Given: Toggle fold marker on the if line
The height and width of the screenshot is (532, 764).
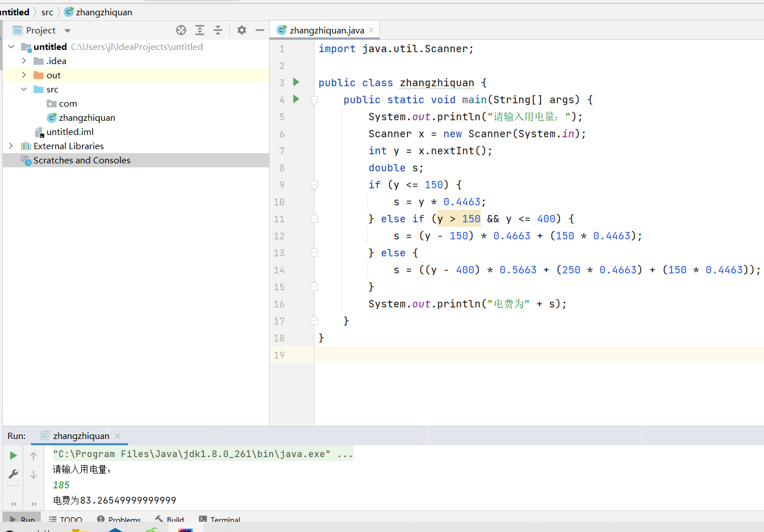Looking at the screenshot, I should point(314,185).
